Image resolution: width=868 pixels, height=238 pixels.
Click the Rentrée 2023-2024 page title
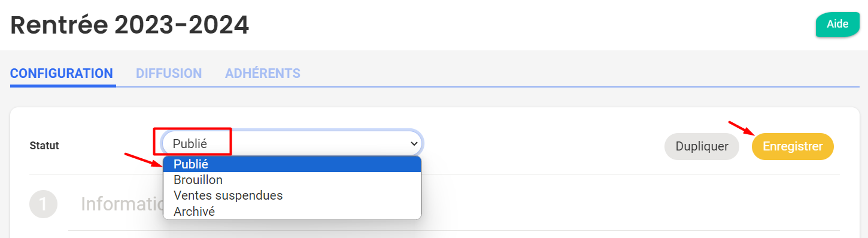(x=130, y=25)
